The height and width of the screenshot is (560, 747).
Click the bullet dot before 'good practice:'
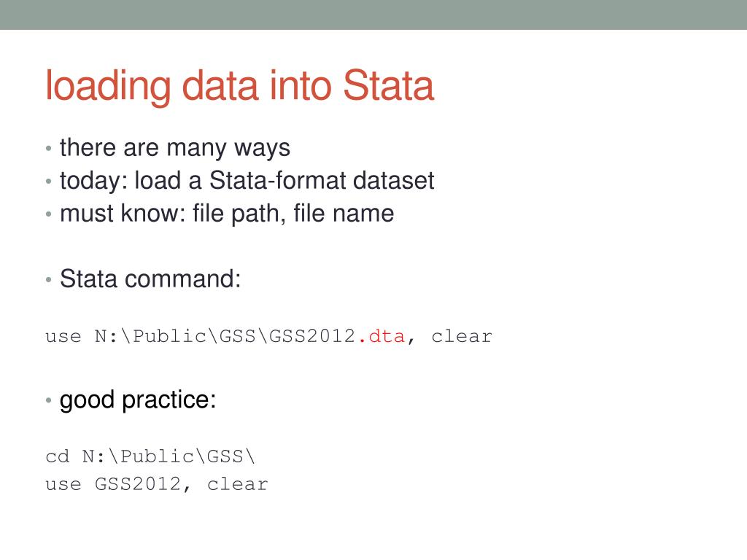click(x=49, y=400)
